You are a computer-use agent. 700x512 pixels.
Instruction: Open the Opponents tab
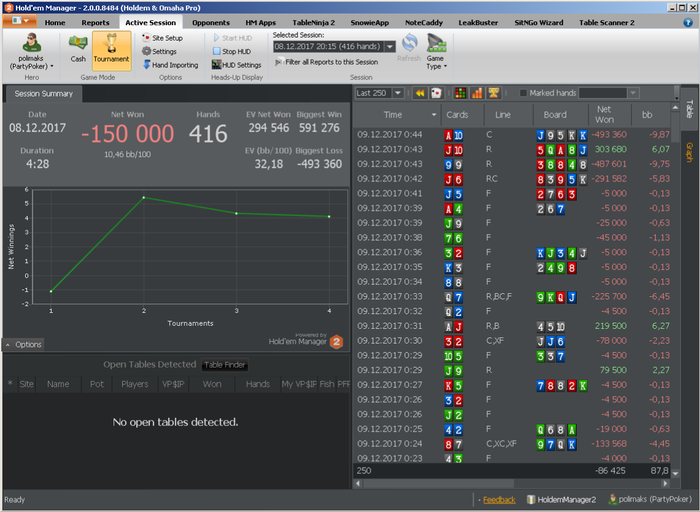pos(211,22)
